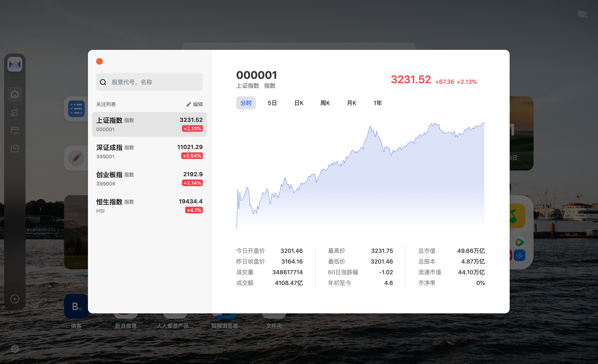Click the sidebar bag store icon
598x364 pixels.
(x=15, y=148)
